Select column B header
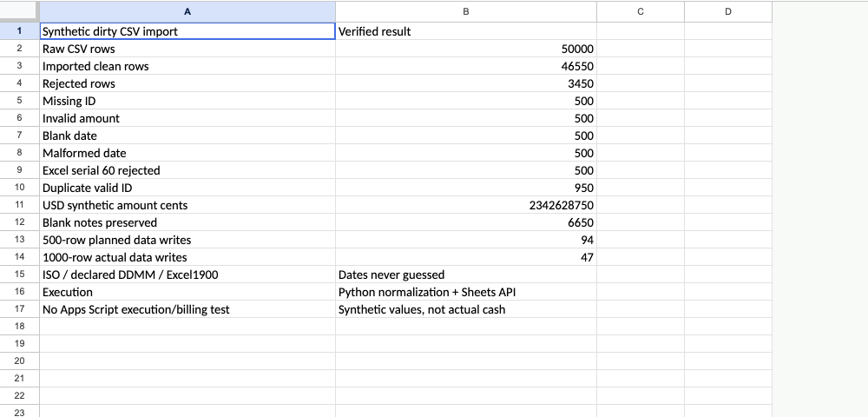The height and width of the screenshot is (417, 868). (x=465, y=11)
